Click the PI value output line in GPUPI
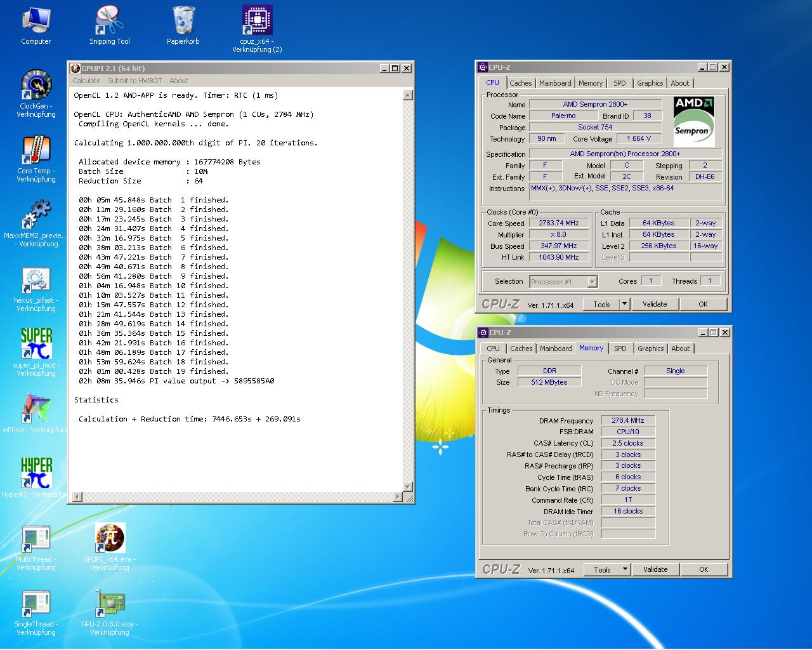 tap(176, 381)
